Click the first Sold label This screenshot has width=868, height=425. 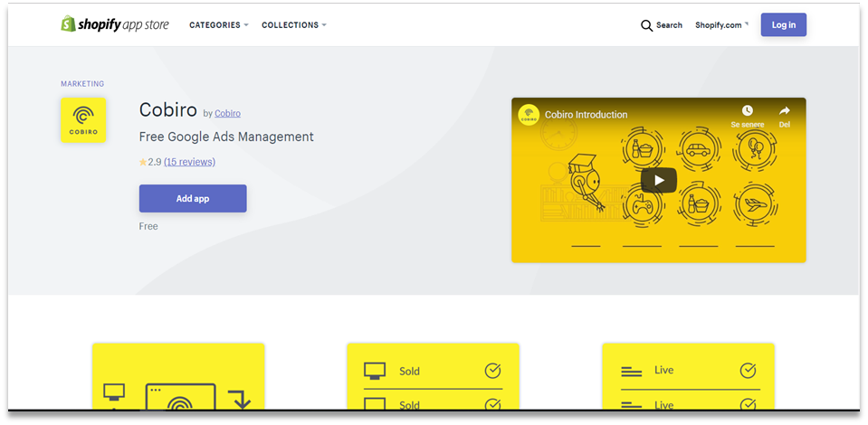pyautogui.click(x=409, y=372)
